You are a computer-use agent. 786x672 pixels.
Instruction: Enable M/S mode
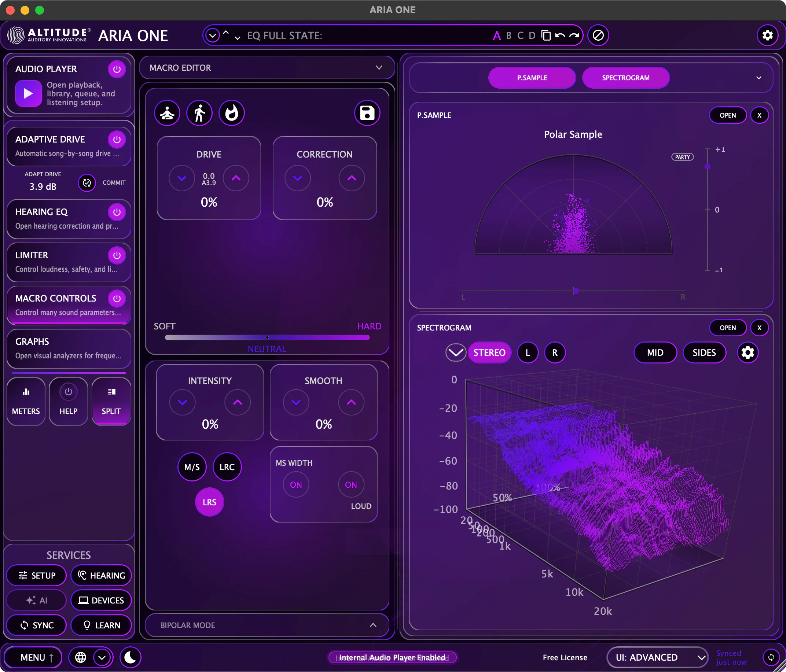[192, 467]
